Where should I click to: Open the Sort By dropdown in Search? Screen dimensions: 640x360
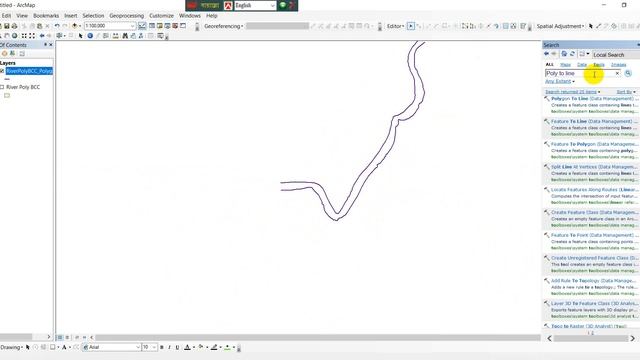(626, 92)
